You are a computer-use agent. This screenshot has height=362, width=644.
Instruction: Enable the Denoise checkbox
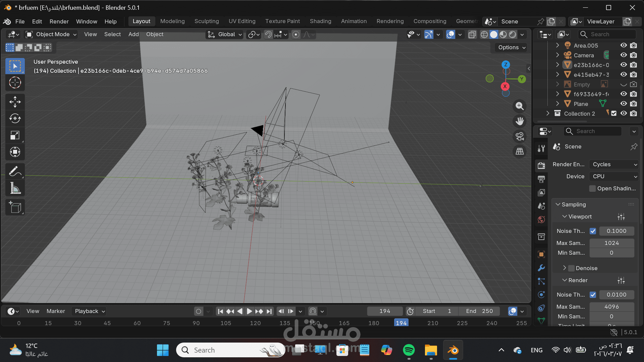tap(572, 268)
